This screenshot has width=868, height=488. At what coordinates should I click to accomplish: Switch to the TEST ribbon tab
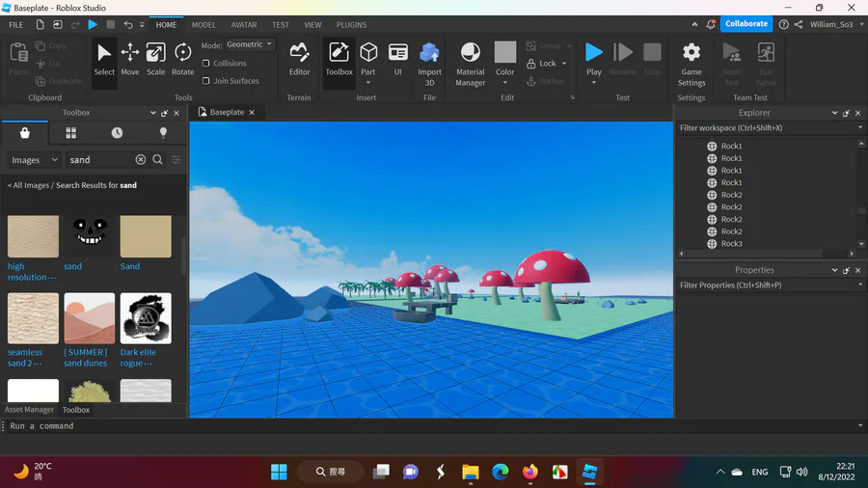280,25
